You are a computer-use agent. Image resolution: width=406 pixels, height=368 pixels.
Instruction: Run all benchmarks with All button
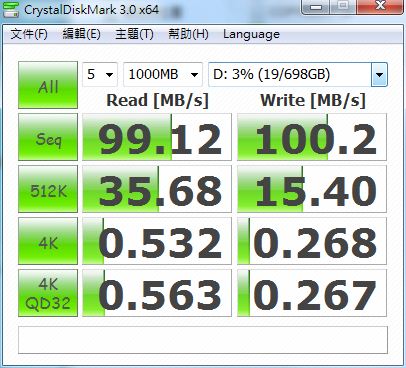click(x=48, y=85)
